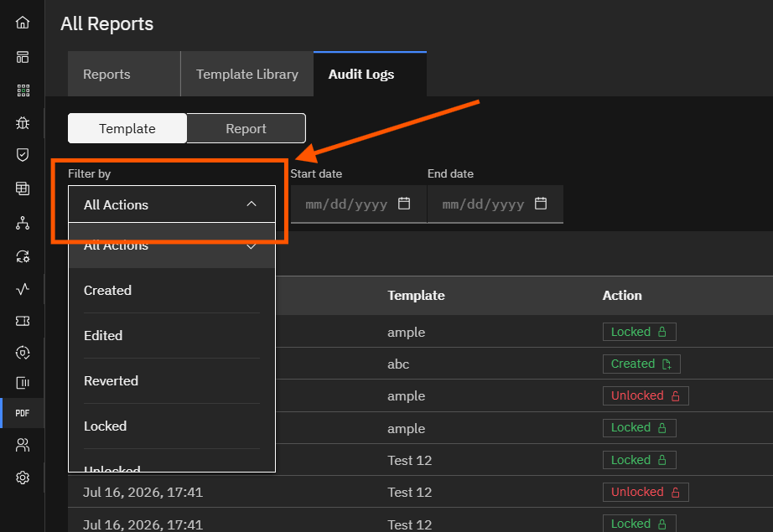This screenshot has width=773, height=532.
Task: Open the circular shield sidebar icon
Action: point(22,353)
